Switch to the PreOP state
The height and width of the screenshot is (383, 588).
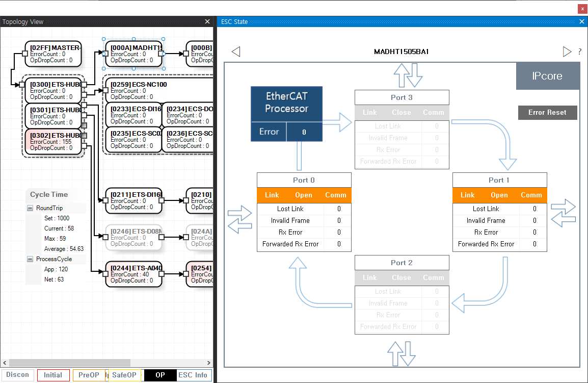[x=89, y=375]
